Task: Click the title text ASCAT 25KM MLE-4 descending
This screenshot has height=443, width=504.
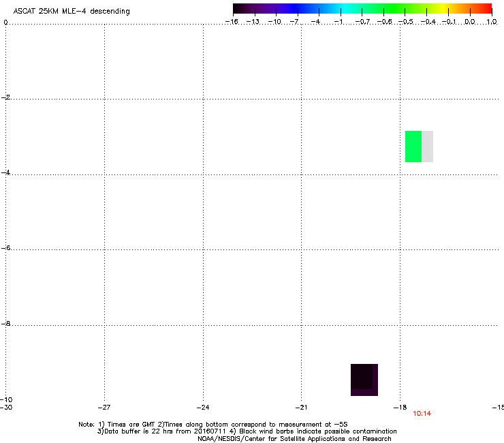Action: [x=72, y=12]
